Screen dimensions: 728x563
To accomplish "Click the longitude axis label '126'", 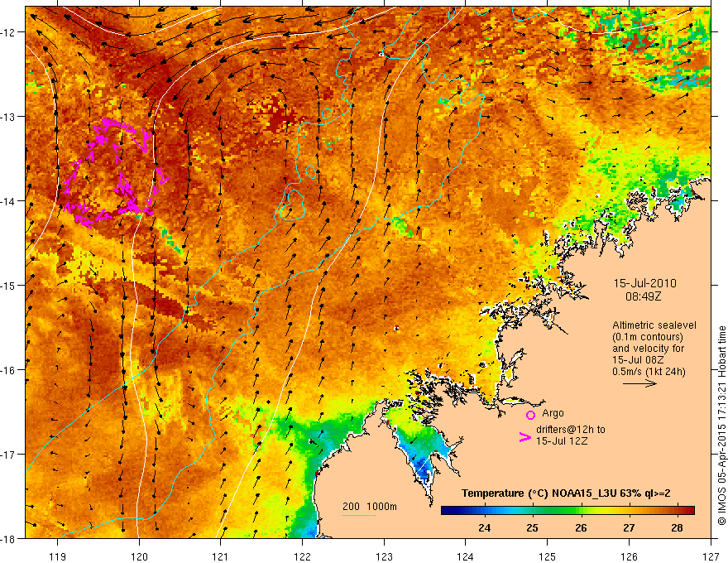I will point(629,557).
